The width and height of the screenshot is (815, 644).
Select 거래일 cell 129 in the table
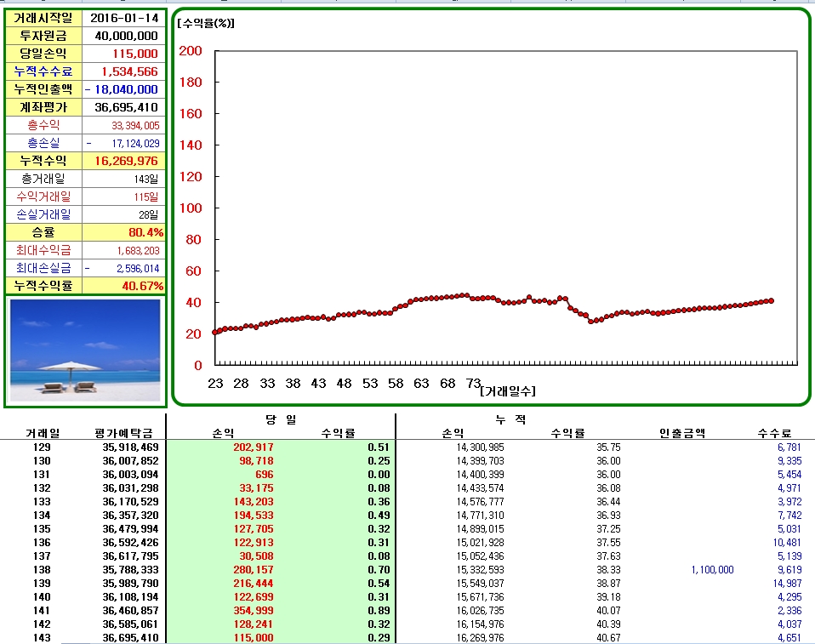coord(43,447)
